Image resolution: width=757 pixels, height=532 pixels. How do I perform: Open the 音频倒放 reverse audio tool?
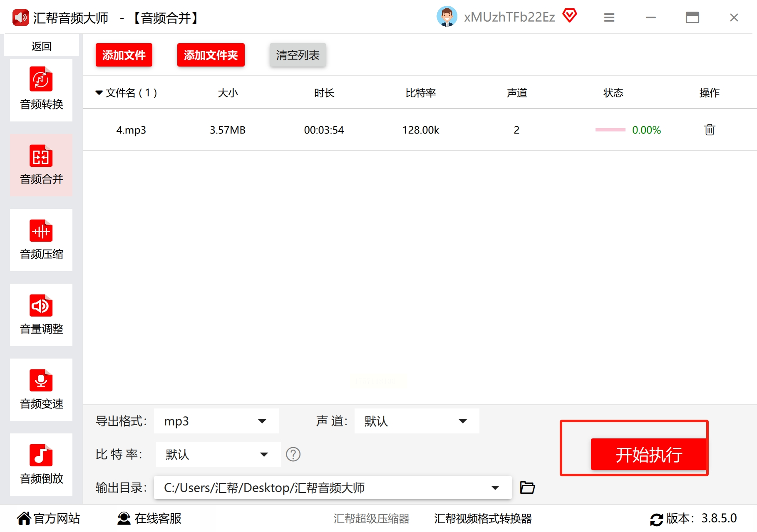[41, 465]
